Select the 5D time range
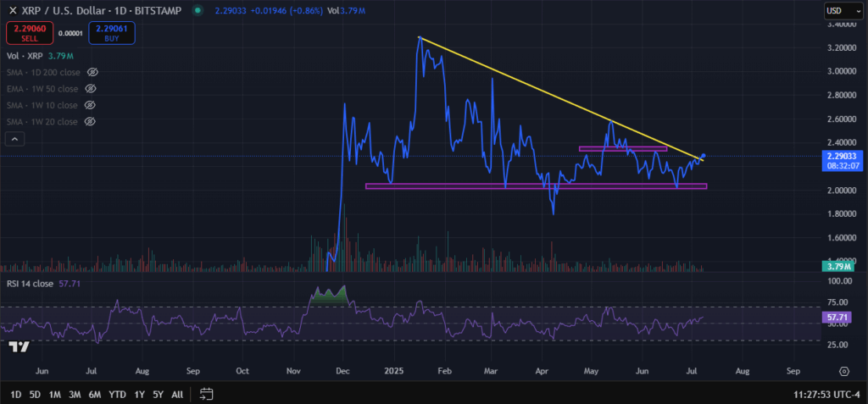The width and height of the screenshot is (868, 404). [35, 395]
